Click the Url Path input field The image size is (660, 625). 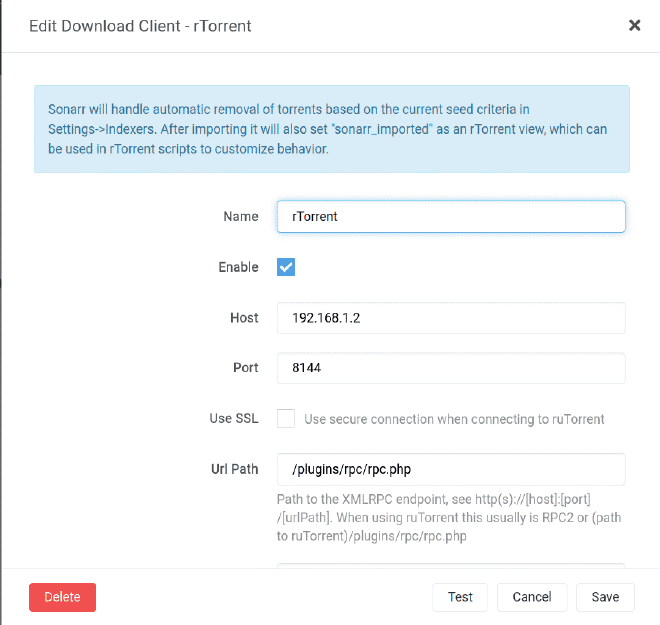coord(451,469)
